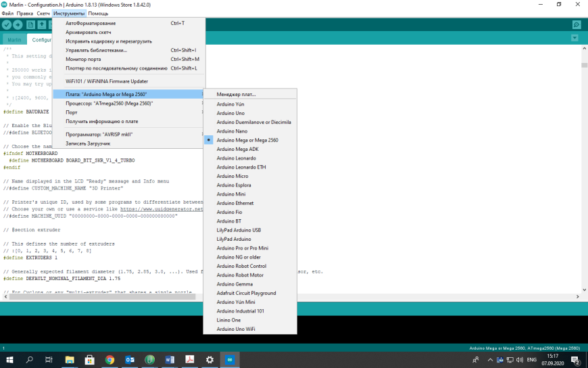
Task: Open the Помощь menu
Action: [x=98, y=14]
